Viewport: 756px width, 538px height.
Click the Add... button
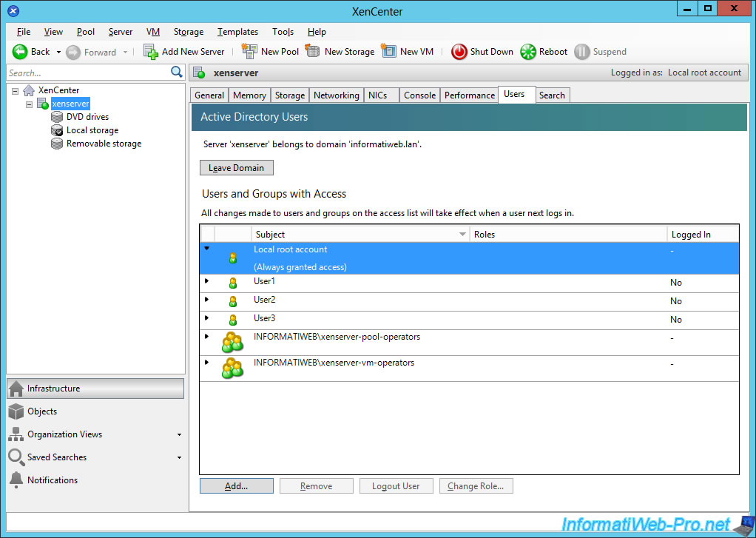[x=236, y=486]
